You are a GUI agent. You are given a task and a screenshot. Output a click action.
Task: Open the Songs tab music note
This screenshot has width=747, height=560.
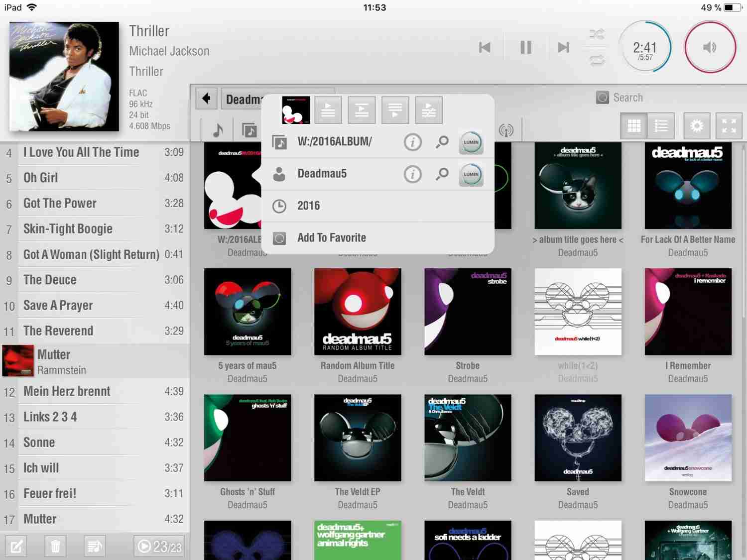point(218,130)
